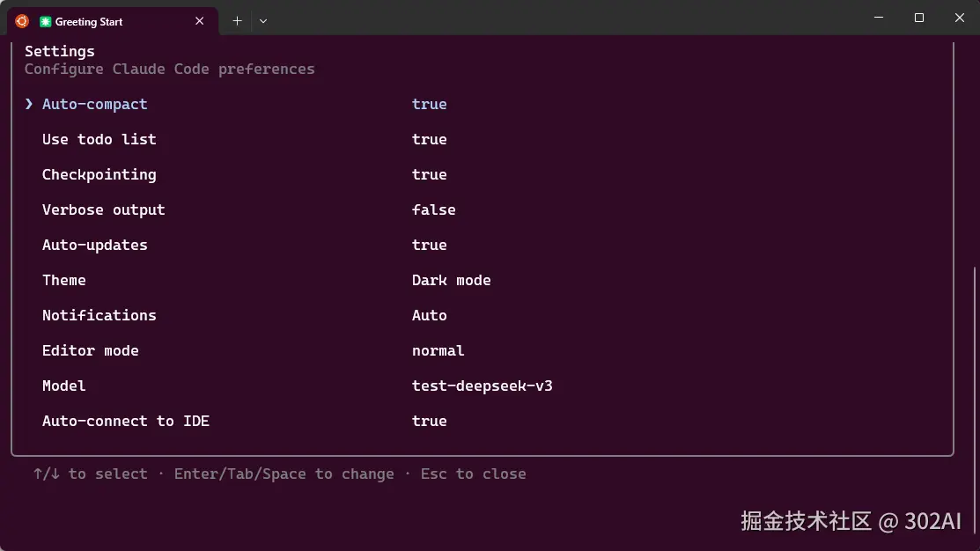This screenshot has width=980, height=551.
Task: Select the Editor mode setting label
Action: [91, 350]
